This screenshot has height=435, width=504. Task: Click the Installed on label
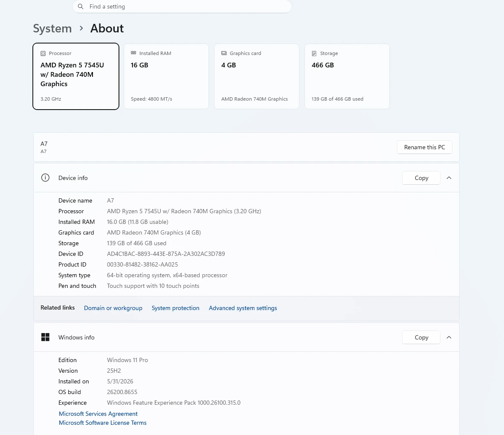[x=74, y=381]
